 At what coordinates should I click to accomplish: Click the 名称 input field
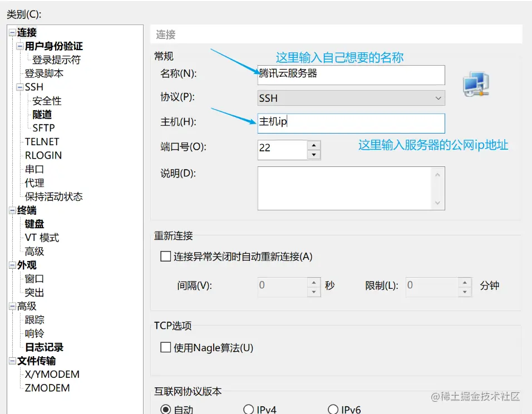point(351,75)
